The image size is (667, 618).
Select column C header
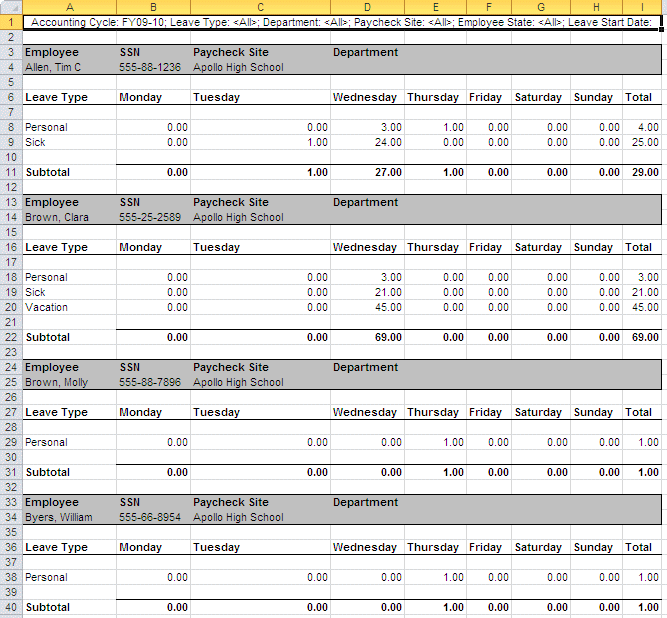[x=260, y=7]
